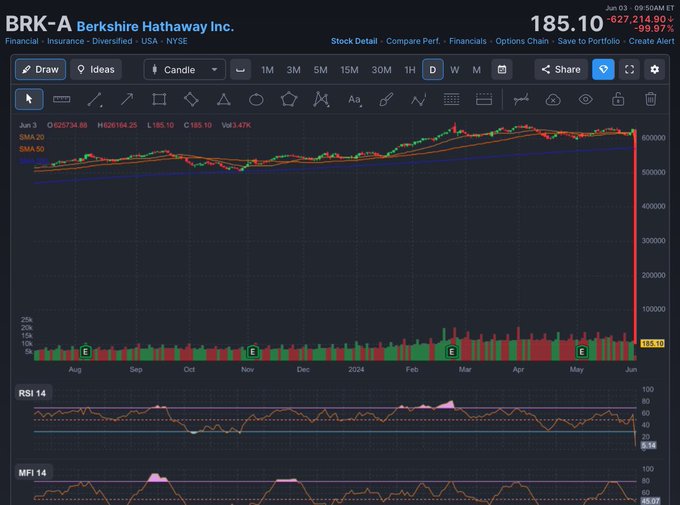Select the polygon shape tool
680x505 pixels.
pos(289,99)
